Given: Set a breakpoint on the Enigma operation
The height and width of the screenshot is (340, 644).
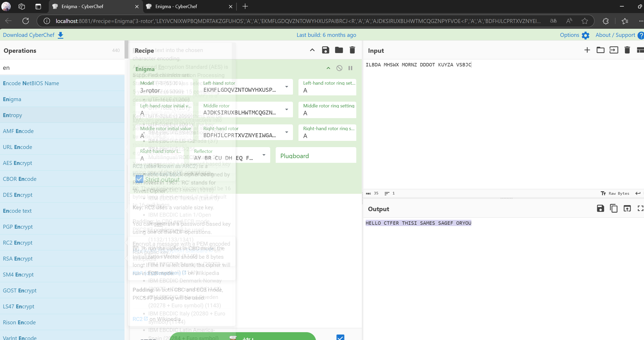Looking at the screenshot, I should [x=350, y=68].
